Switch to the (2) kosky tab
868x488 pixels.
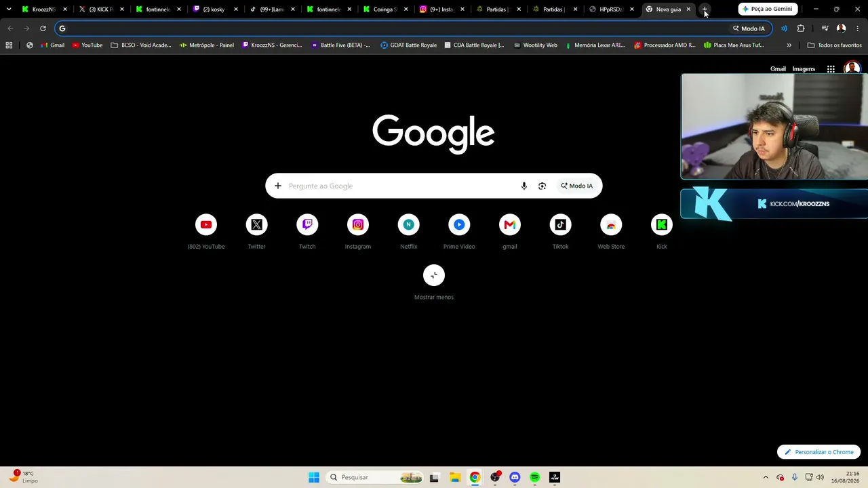tap(214, 9)
